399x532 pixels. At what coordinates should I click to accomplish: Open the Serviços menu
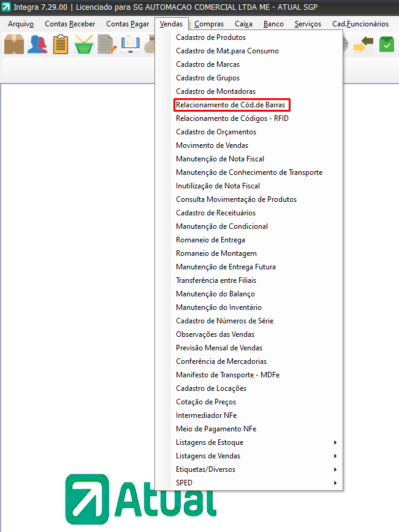tap(308, 24)
